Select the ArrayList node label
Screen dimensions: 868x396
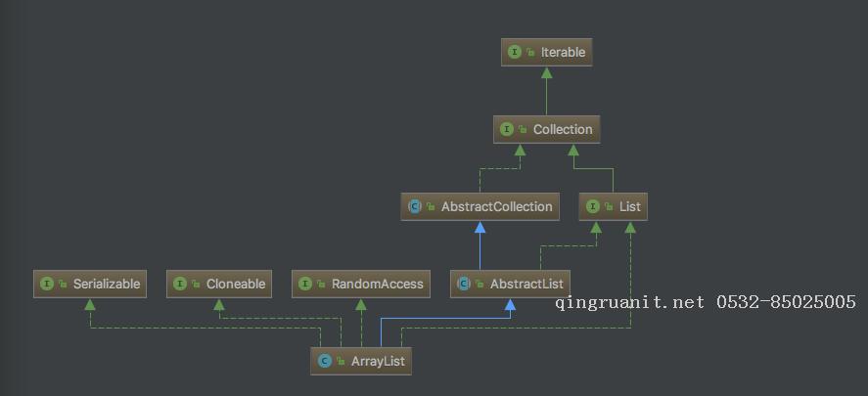(x=378, y=362)
